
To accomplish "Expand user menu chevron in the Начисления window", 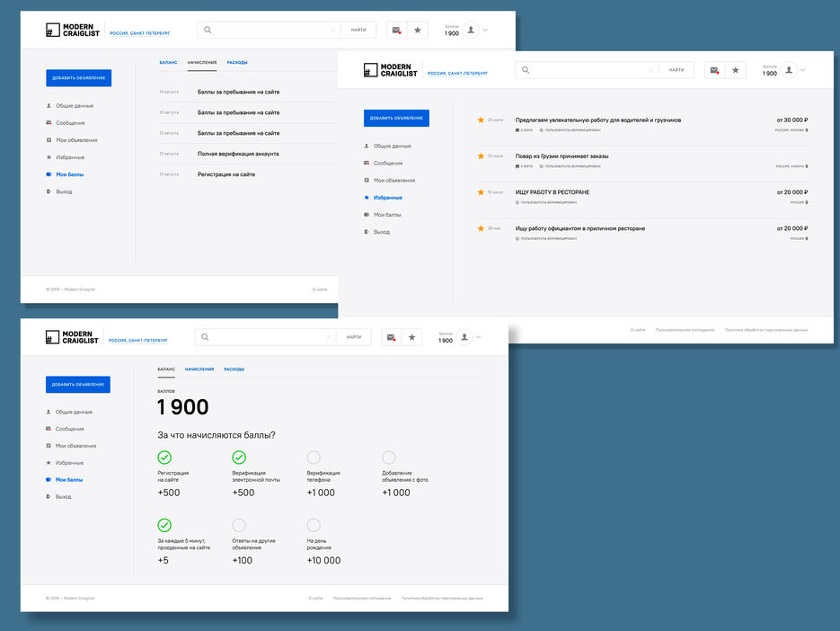I will (485, 30).
